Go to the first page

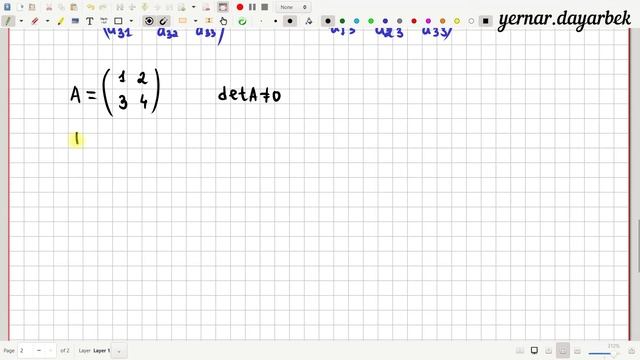120,7
